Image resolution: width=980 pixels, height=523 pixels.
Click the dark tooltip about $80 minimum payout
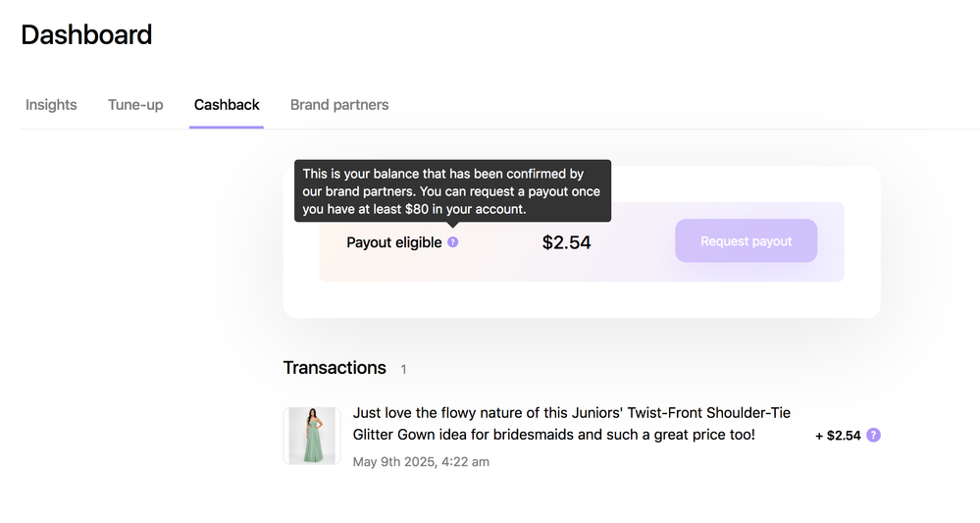pos(452,191)
